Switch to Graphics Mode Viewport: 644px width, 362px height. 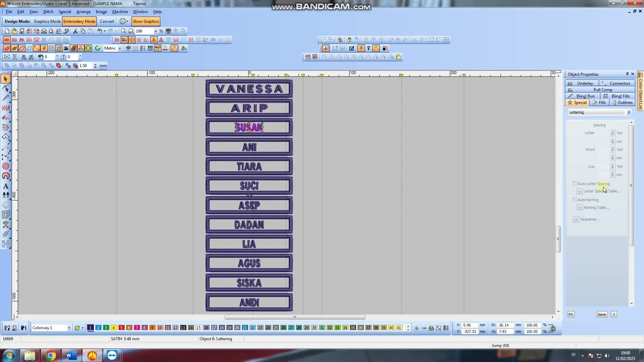click(47, 21)
